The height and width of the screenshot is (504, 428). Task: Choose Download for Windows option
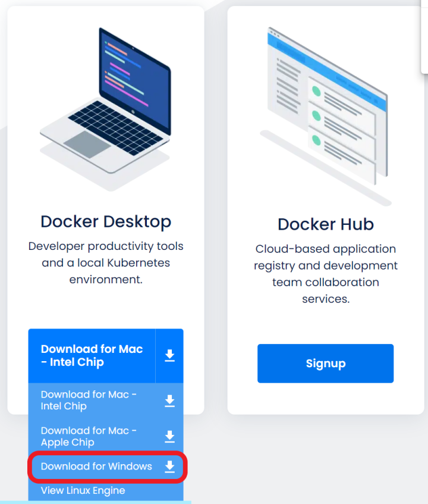96,467
